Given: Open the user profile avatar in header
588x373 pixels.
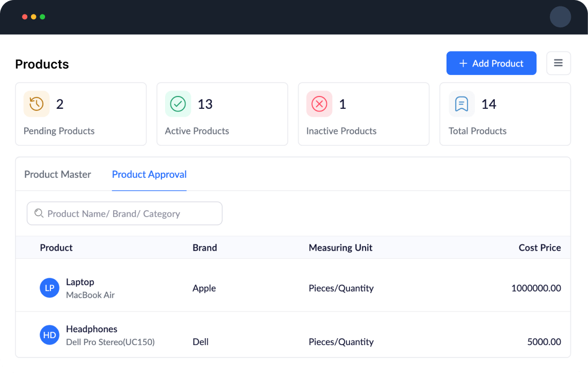Looking at the screenshot, I should click(x=560, y=17).
